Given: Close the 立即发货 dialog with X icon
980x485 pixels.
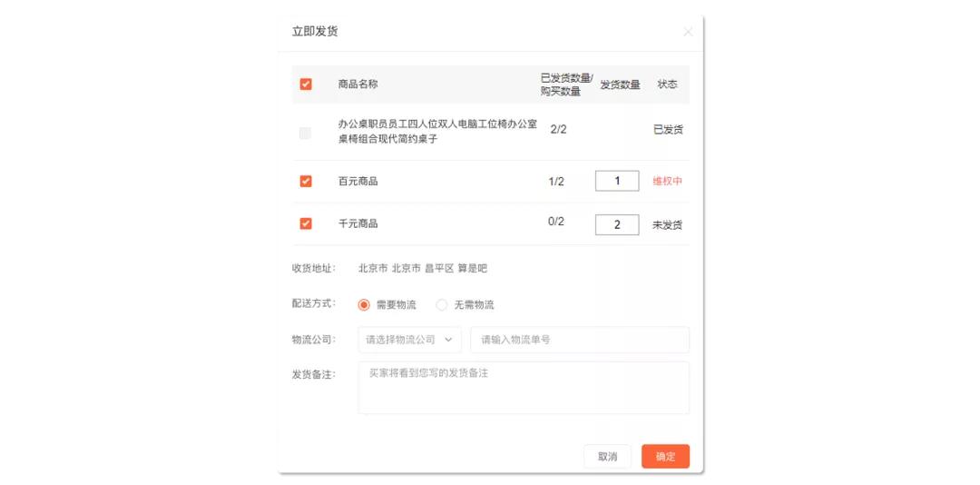Looking at the screenshot, I should pos(688,32).
